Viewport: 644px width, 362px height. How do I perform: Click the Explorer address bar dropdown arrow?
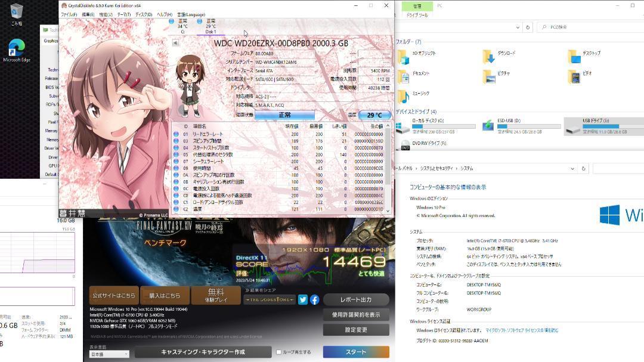[518, 27]
